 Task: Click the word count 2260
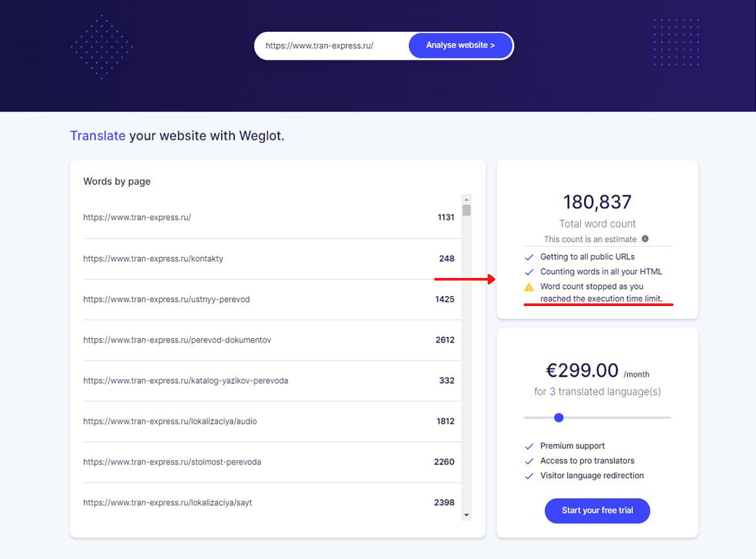pyautogui.click(x=444, y=462)
